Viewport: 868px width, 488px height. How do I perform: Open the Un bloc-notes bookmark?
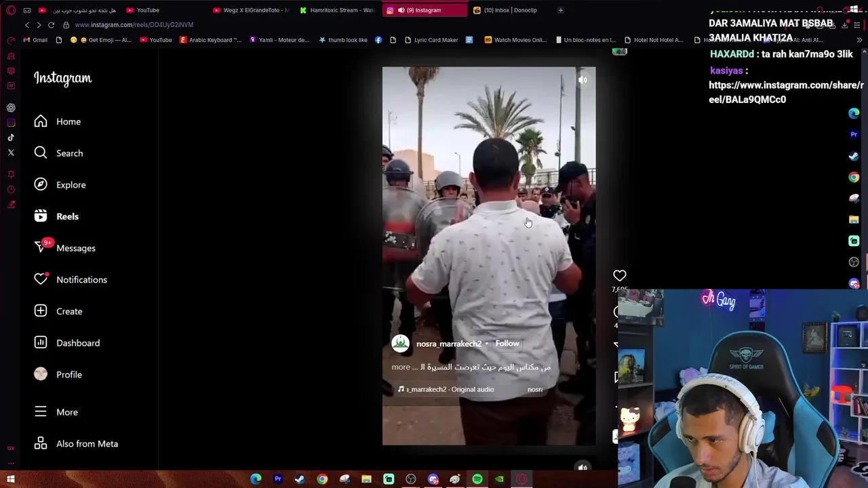585,40
